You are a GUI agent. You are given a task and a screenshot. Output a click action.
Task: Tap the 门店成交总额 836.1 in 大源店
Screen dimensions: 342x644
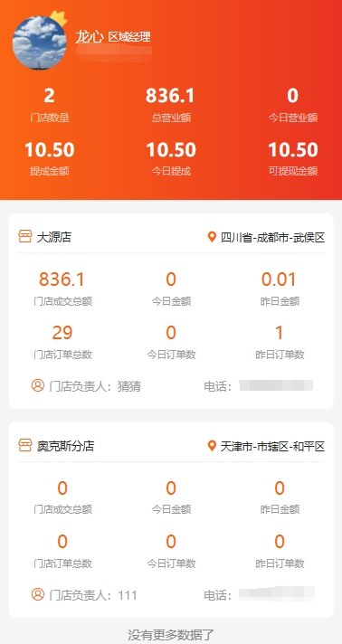click(62, 279)
